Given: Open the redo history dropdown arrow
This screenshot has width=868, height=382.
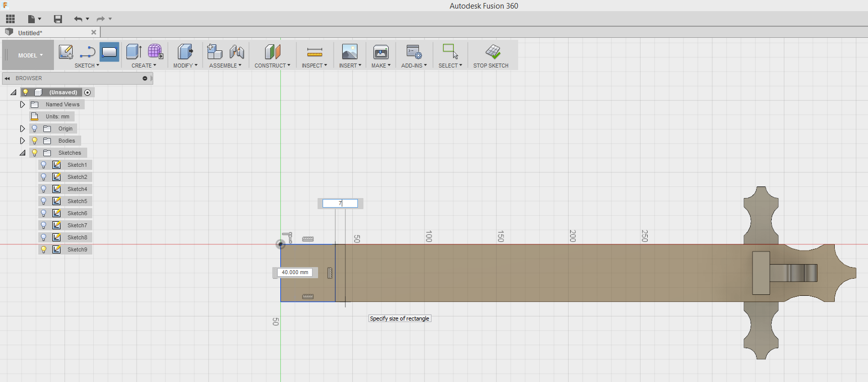Looking at the screenshot, I should 110,19.
